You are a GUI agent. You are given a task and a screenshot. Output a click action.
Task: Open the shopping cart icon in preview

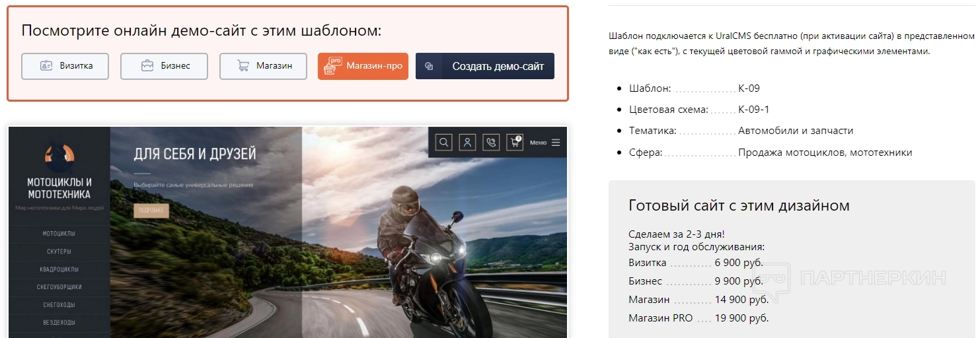(x=515, y=142)
